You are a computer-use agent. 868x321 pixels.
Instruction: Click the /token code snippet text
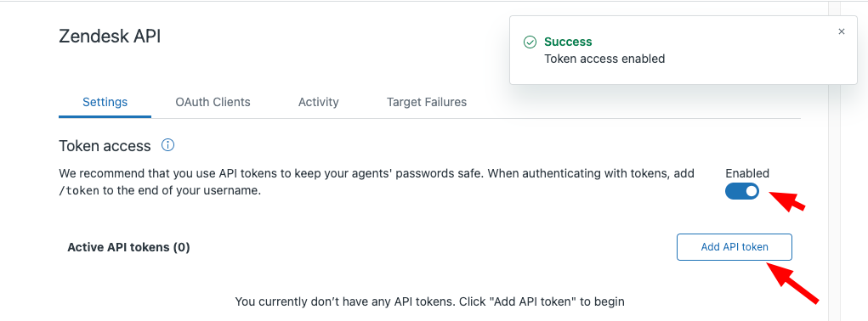point(78,192)
